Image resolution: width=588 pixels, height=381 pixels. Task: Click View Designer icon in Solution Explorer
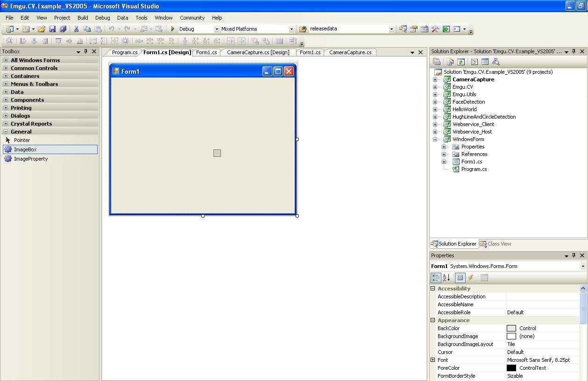point(485,62)
